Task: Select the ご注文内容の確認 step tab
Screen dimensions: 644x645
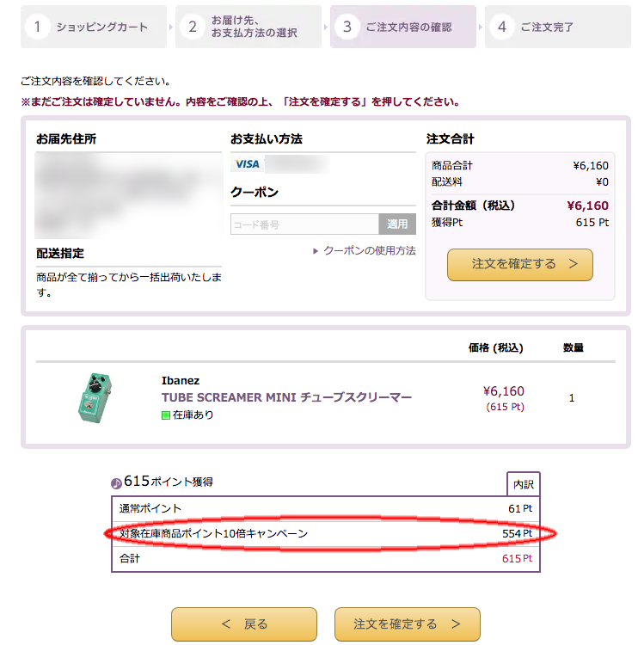Action: [403, 27]
